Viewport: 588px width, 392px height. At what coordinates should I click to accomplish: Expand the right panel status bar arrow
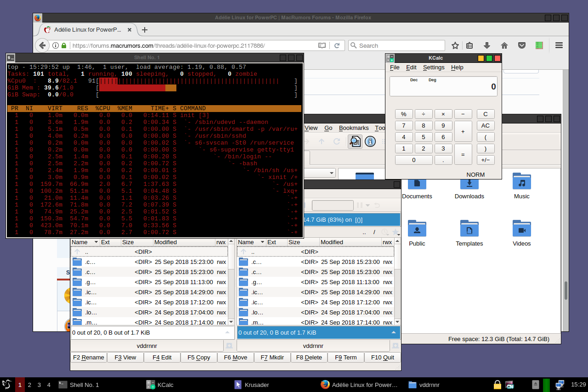pyautogui.click(x=394, y=332)
